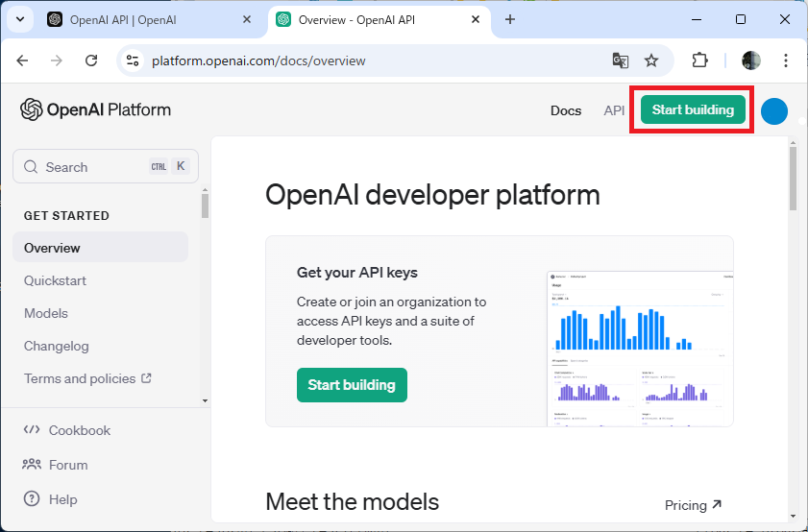Select Overview in the sidebar
The width and height of the screenshot is (808, 532).
101,247
